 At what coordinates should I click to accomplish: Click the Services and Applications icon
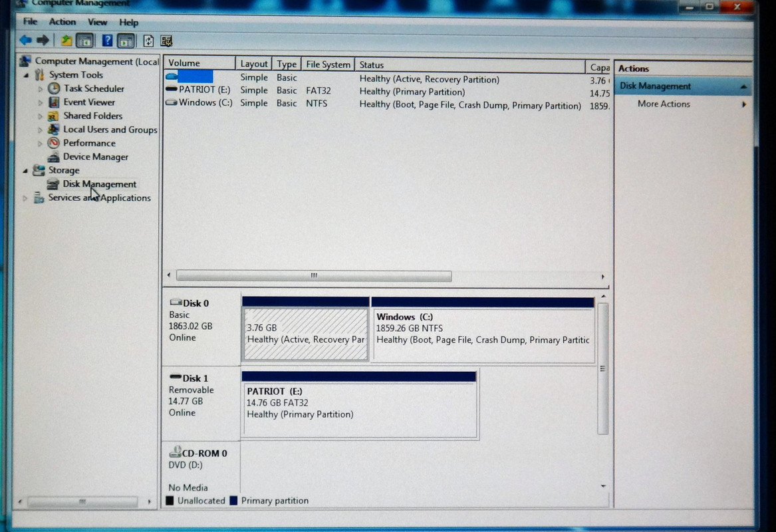[39, 198]
